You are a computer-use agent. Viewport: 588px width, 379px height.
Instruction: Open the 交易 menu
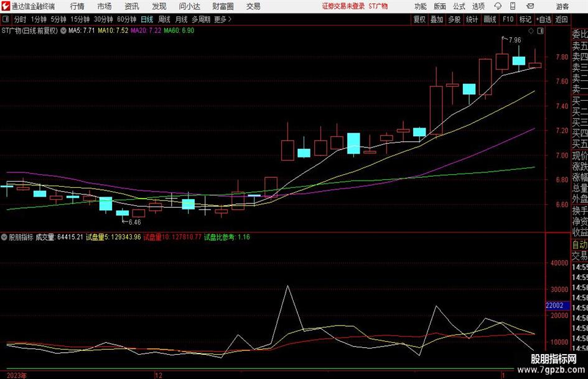tap(253, 6)
